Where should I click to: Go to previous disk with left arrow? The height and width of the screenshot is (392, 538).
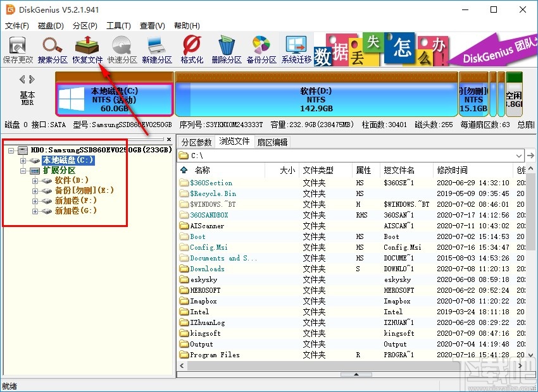click(22, 80)
